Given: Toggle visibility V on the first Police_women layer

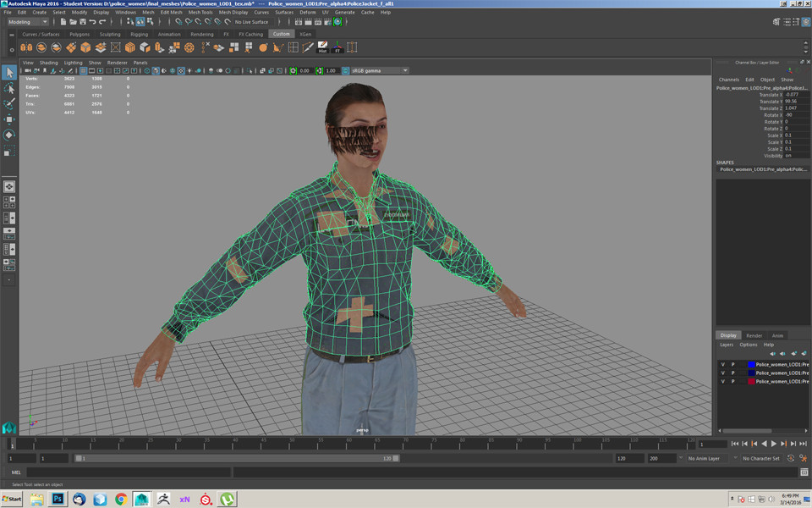Looking at the screenshot, I should click(x=721, y=365).
